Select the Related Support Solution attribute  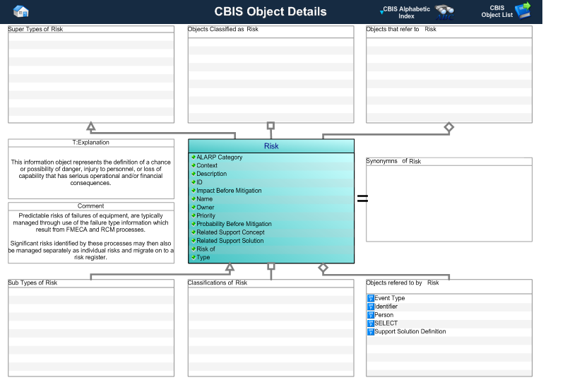tap(230, 241)
